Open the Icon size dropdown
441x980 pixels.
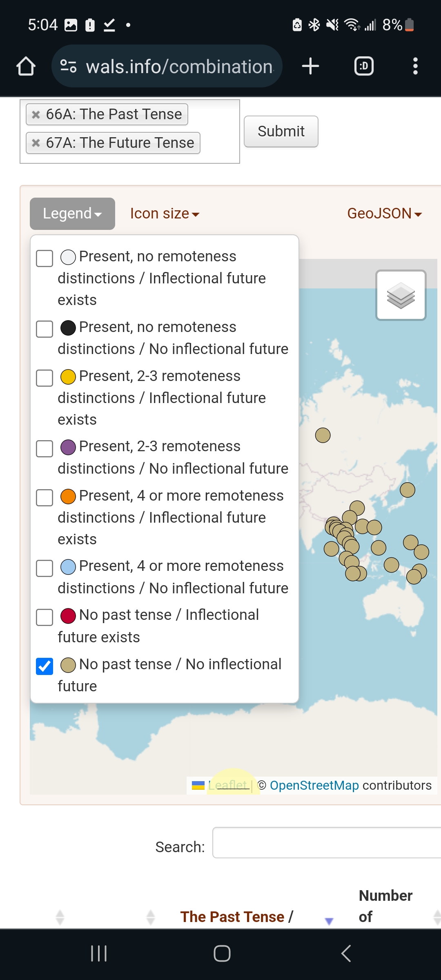point(165,214)
